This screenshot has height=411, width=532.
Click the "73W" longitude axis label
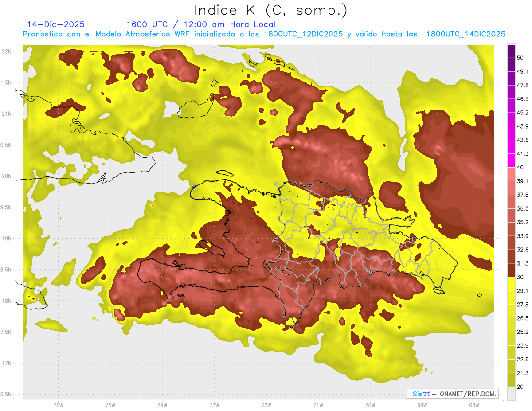(x=214, y=405)
